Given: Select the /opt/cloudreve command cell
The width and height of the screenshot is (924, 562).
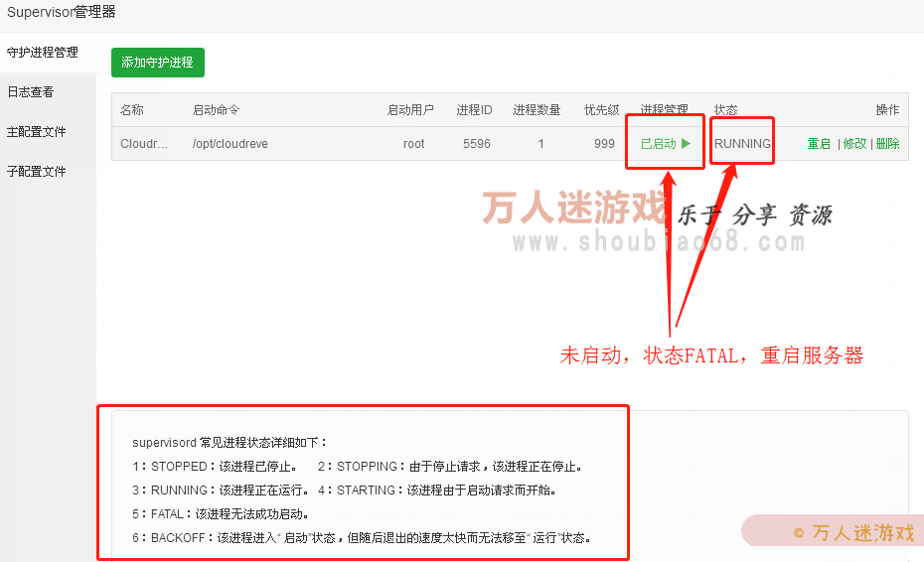Looking at the screenshot, I should pyautogui.click(x=230, y=144).
